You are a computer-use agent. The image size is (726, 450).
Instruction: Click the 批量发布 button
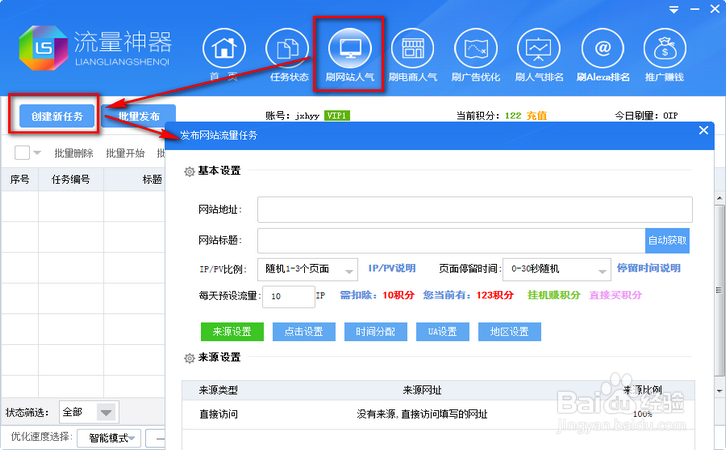click(x=138, y=116)
